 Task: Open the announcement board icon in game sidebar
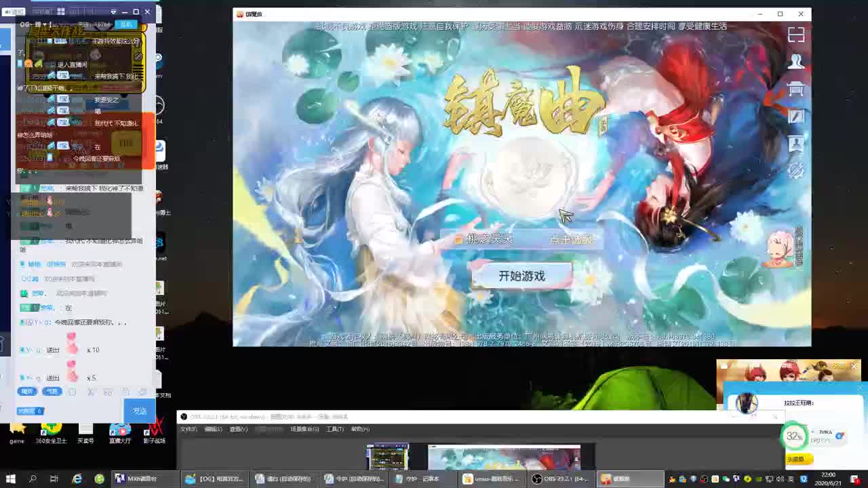pyautogui.click(x=796, y=89)
